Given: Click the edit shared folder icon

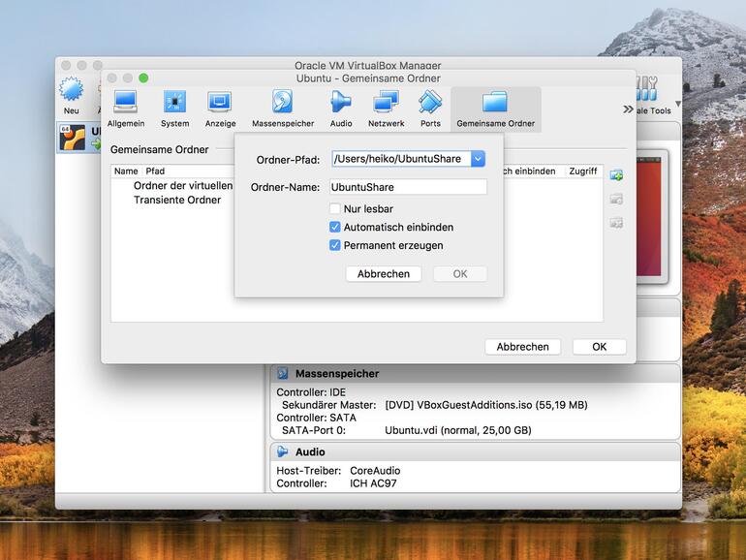Looking at the screenshot, I should click(x=616, y=199).
